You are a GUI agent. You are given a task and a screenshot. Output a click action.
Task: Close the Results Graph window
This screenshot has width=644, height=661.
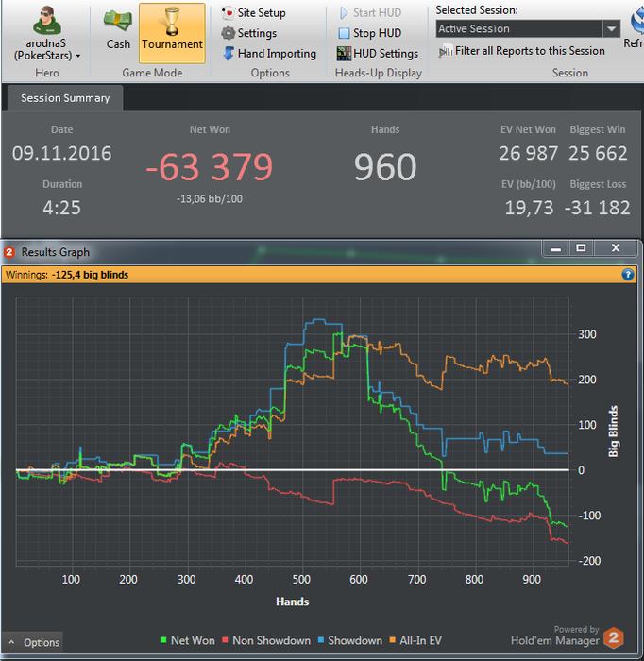[616, 248]
